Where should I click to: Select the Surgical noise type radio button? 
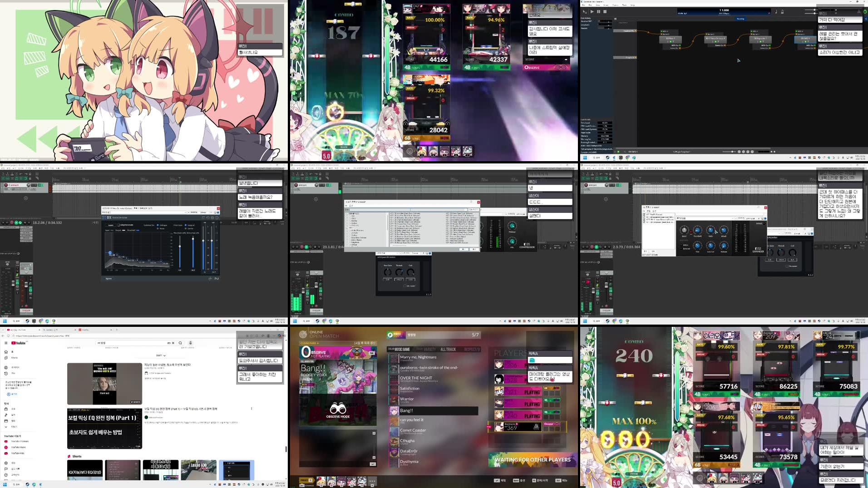(186, 225)
